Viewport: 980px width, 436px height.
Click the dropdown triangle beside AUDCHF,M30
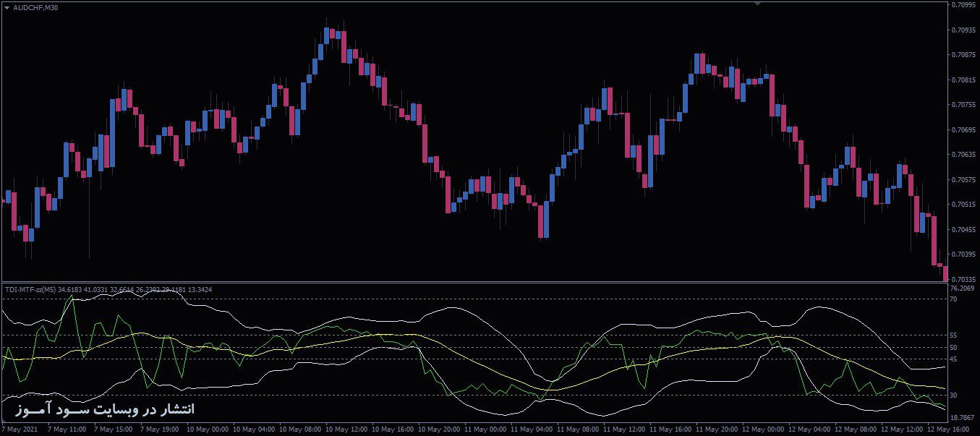click(x=7, y=7)
